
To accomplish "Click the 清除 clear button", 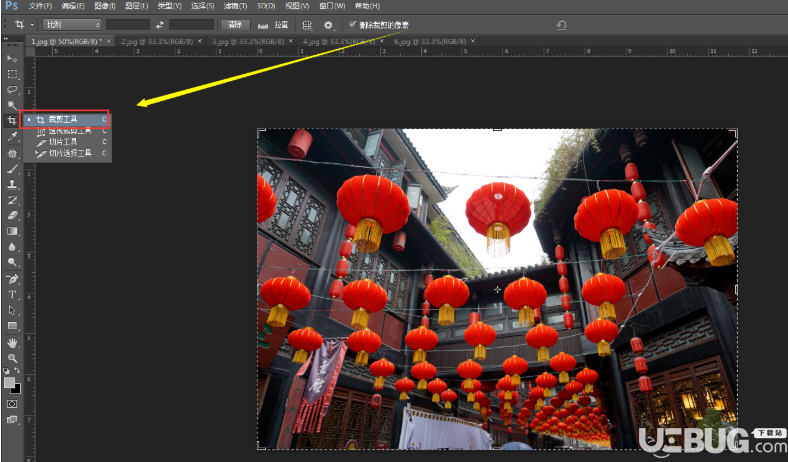I will [x=235, y=24].
